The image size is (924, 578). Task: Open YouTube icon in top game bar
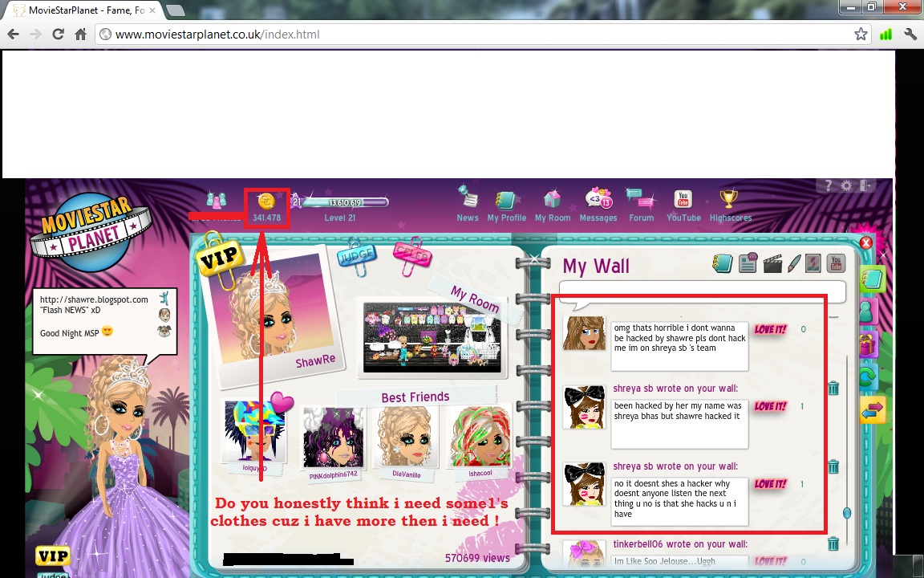pyautogui.click(x=683, y=199)
